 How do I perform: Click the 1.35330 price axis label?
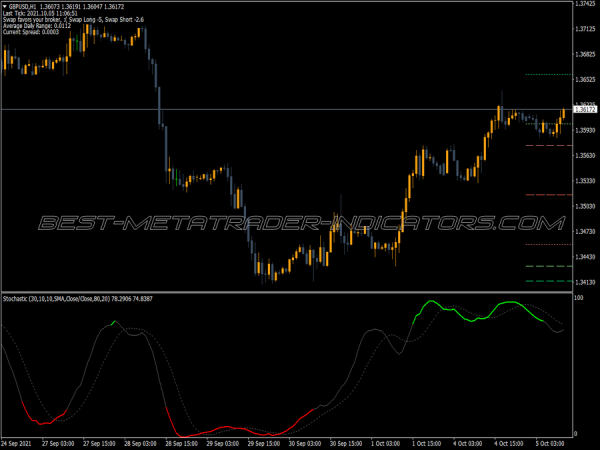tap(585, 181)
